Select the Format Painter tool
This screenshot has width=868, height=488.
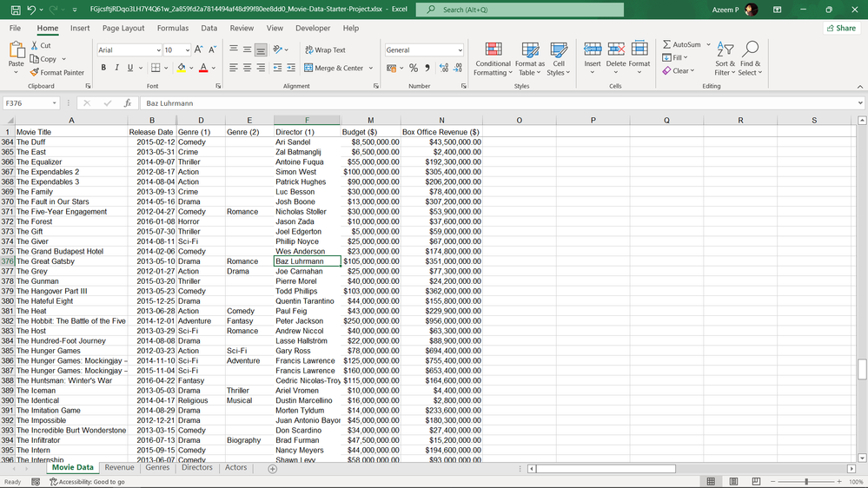click(57, 72)
